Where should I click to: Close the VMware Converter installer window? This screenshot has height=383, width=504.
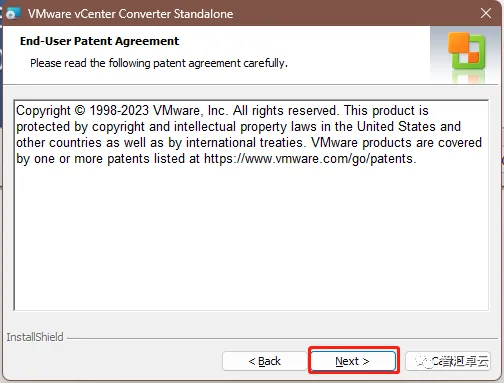[486, 13]
